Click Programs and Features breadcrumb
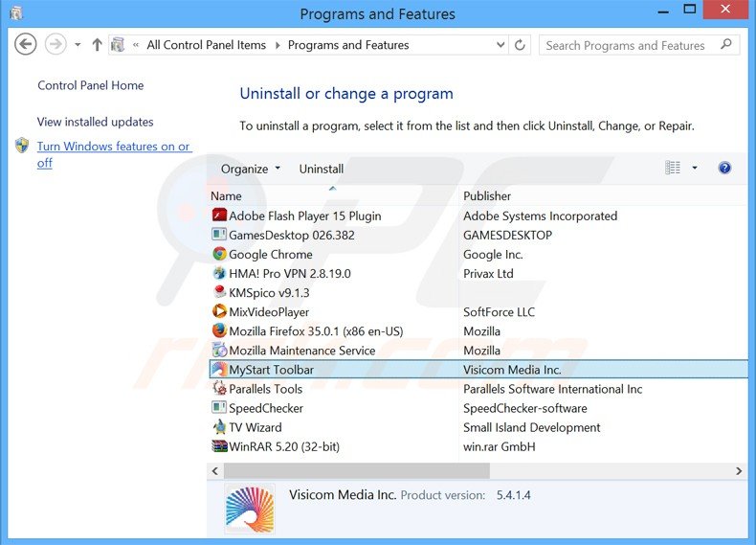 [x=348, y=45]
